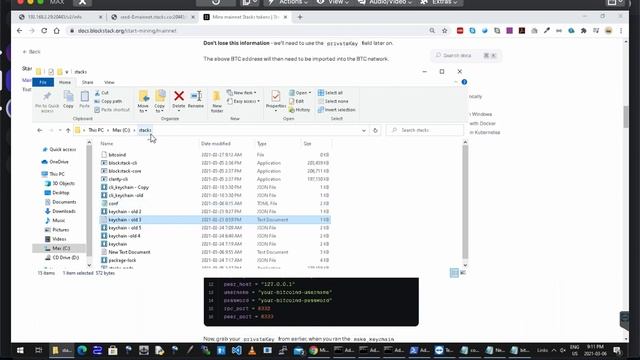Screen dimensions: 640x360
Task: Click Copy path in the ribbon
Action: coord(108,101)
